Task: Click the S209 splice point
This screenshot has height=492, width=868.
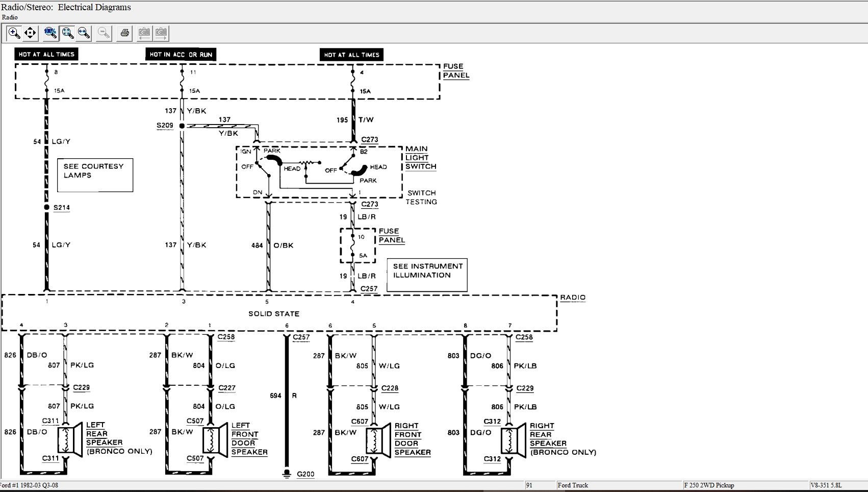Action: 182,126
